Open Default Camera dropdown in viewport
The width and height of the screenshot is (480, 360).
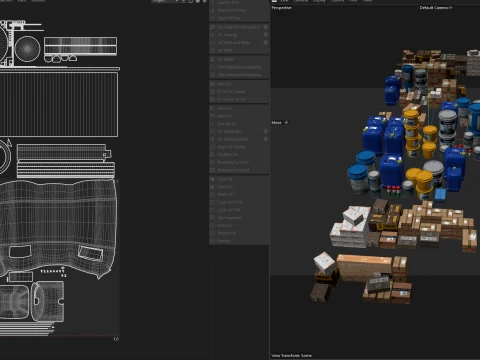click(x=436, y=8)
